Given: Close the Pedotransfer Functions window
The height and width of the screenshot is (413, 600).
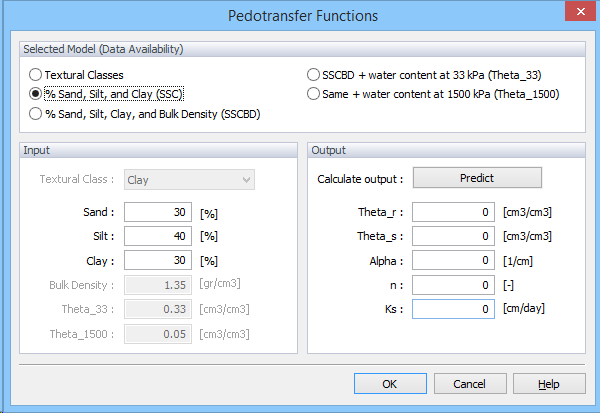Looking at the screenshot, I should click(x=580, y=11).
